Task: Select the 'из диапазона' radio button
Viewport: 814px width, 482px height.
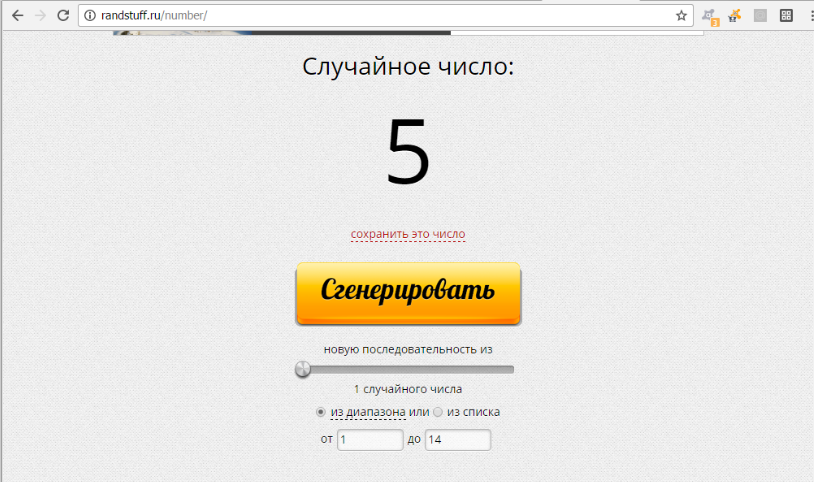Action: point(321,412)
